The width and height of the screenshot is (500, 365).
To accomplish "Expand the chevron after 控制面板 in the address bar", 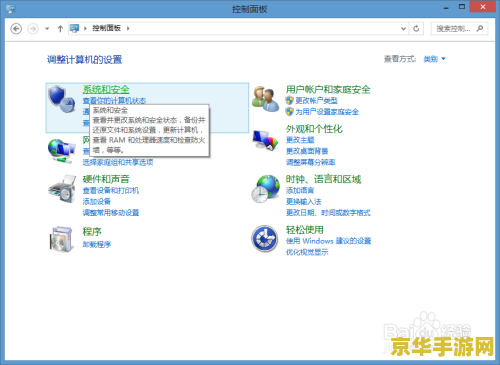I will point(128,28).
